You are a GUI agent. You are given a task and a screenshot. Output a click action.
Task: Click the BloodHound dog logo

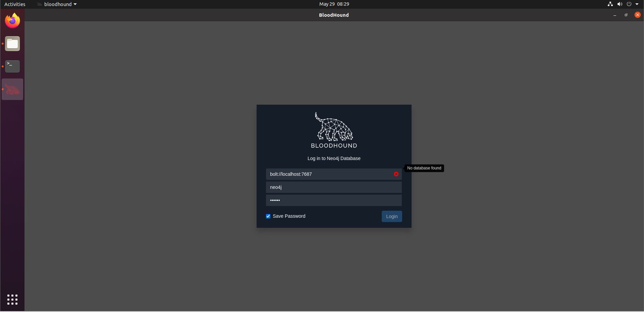pyautogui.click(x=334, y=130)
